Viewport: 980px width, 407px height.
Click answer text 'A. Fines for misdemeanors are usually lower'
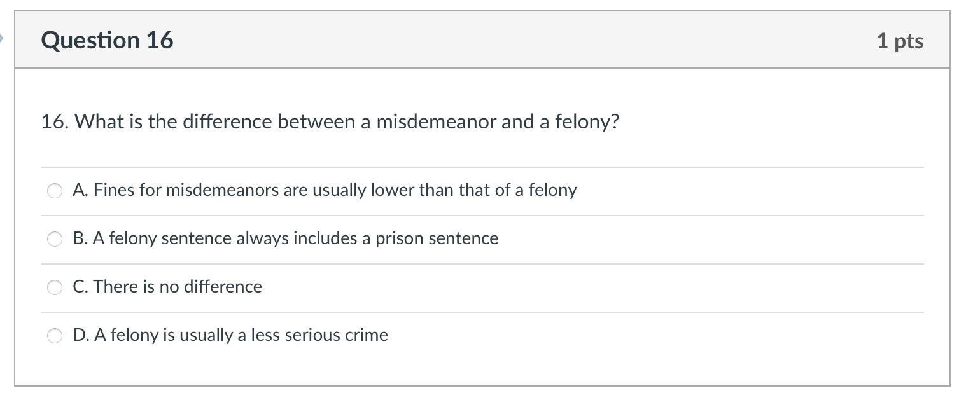tap(325, 190)
